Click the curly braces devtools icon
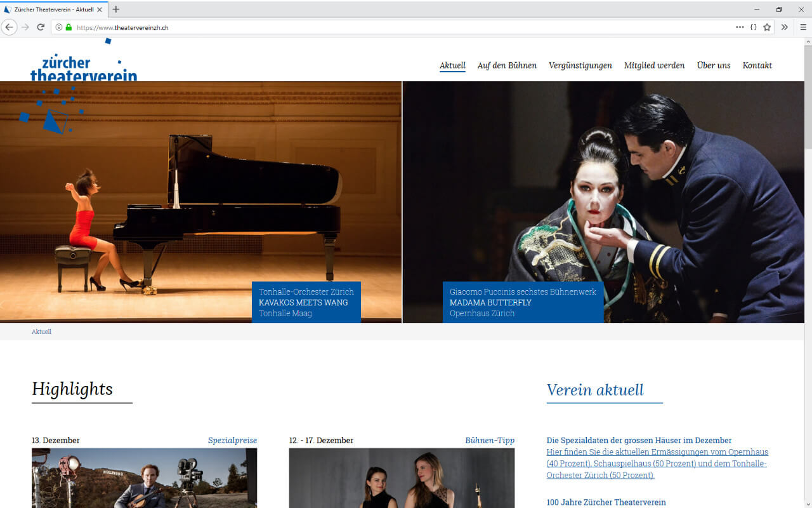 (754, 27)
